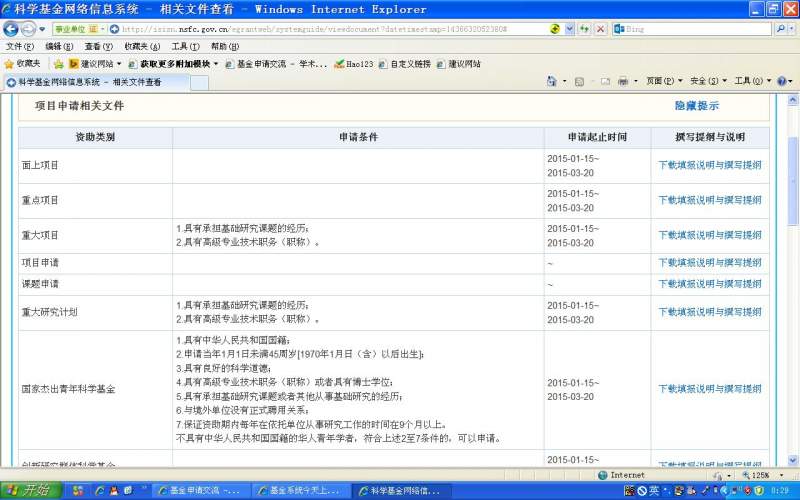Expand the 获取更多附加模块 dropdown

(216, 64)
